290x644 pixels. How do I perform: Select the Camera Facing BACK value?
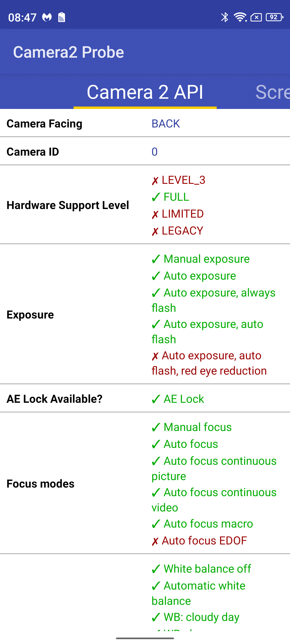[x=166, y=124]
